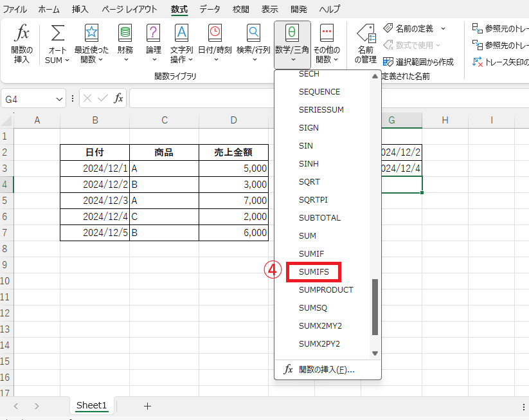The width and height of the screenshot is (529, 420).
Task: Open 最近使った関数 library
Action: [x=91, y=44]
